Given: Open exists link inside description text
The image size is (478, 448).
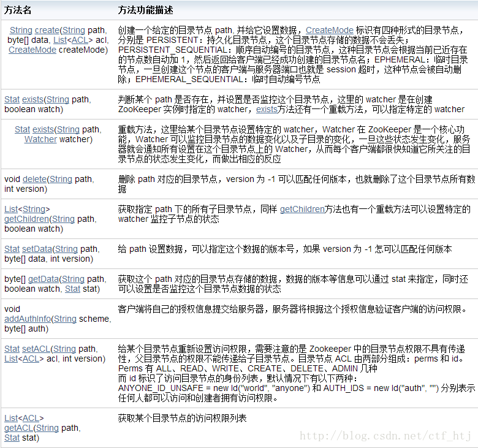Looking at the screenshot, I should 267,109.
